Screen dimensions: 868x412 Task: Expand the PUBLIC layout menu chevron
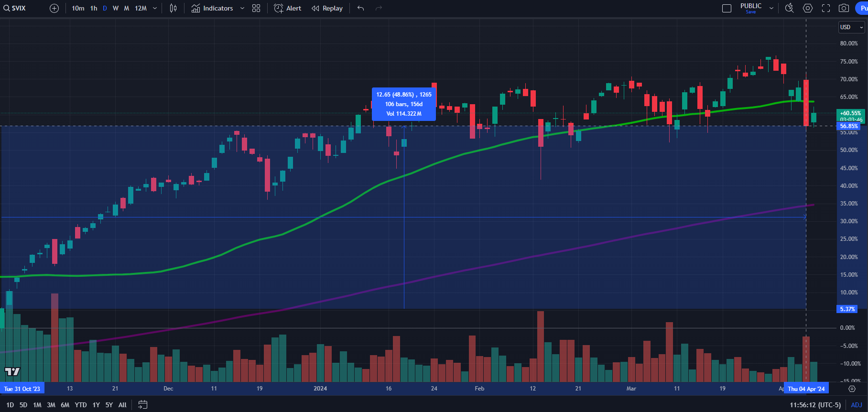pos(771,8)
